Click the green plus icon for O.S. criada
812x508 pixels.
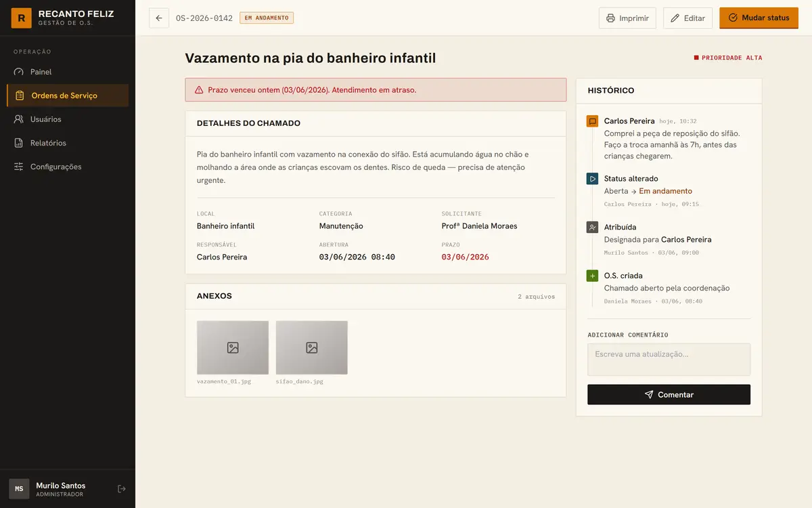593,276
